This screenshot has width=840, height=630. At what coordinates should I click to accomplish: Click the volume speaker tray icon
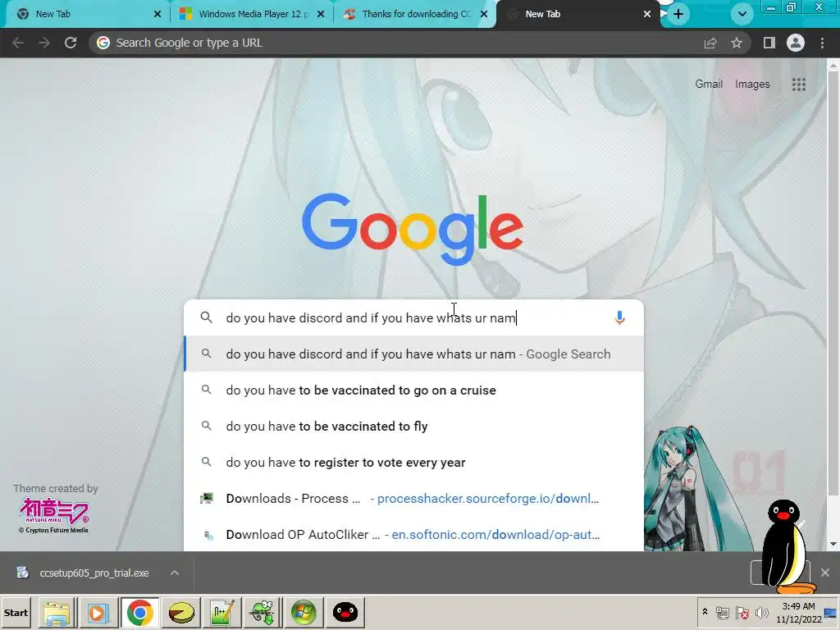tap(761, 613)
